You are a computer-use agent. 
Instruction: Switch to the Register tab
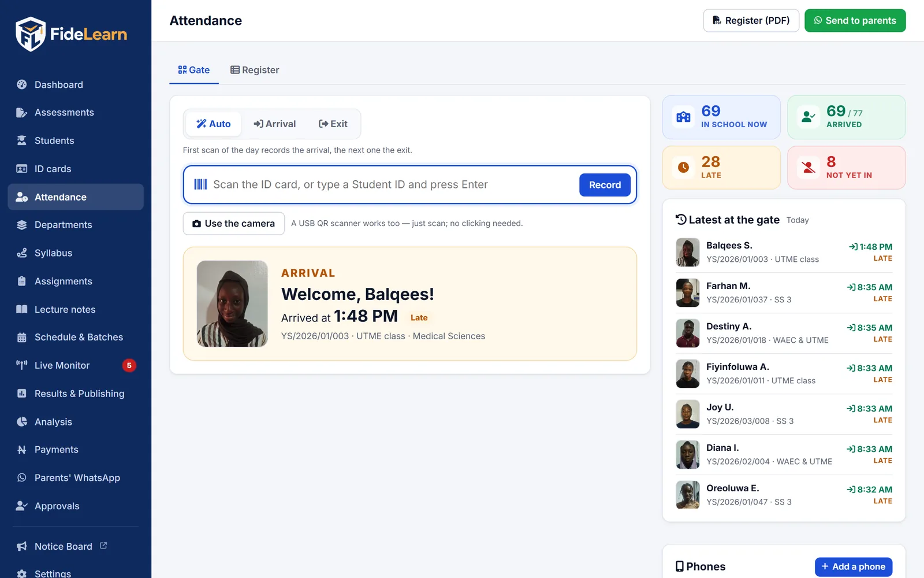[255, 70]
